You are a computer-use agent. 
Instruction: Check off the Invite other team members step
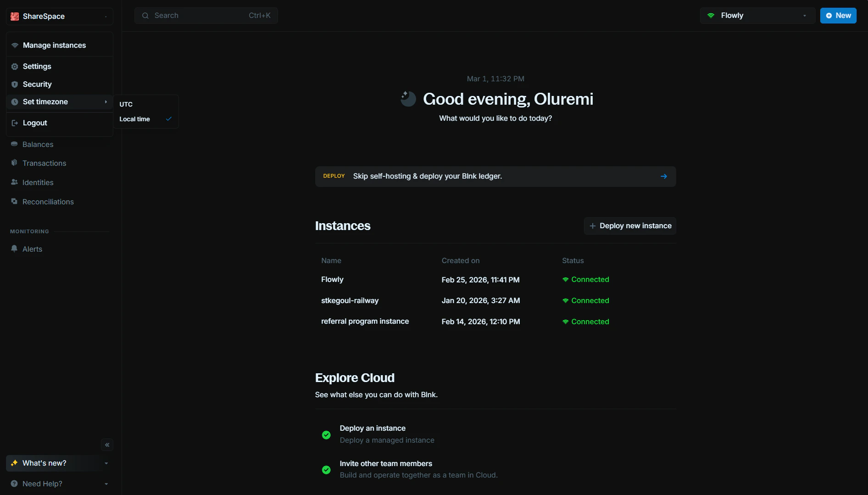326,469
